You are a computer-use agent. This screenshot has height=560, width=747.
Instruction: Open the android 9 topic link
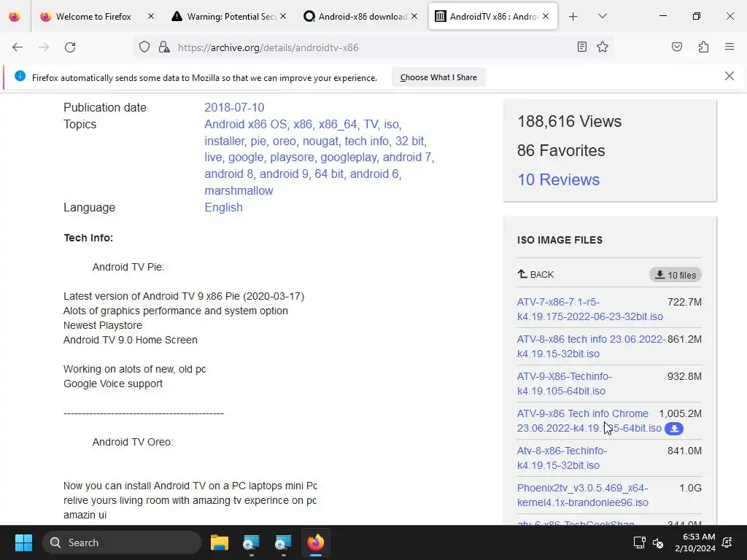284,174
